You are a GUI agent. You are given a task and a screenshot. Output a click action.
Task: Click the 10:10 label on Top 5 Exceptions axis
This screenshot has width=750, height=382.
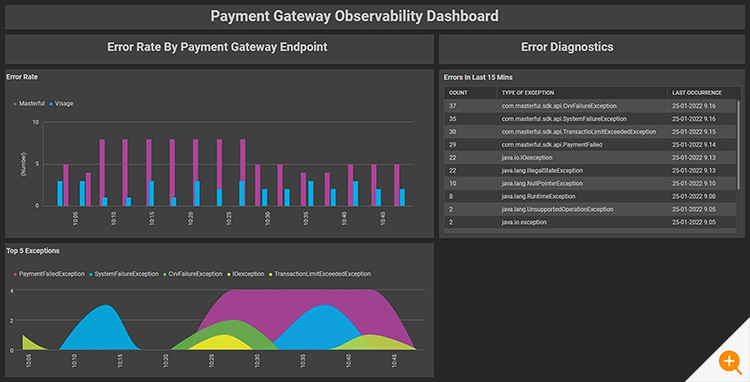(74, 361)
